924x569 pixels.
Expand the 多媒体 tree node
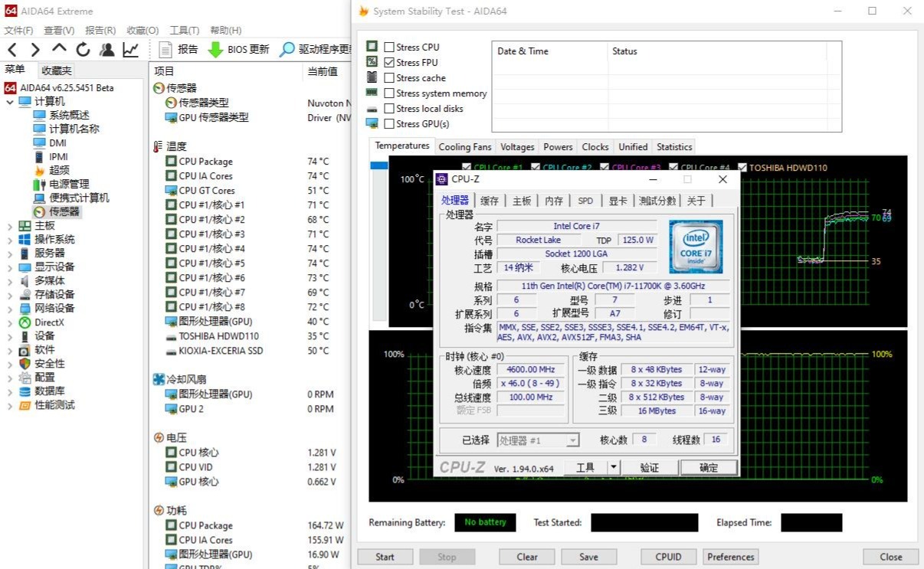(x=10, y=280)
